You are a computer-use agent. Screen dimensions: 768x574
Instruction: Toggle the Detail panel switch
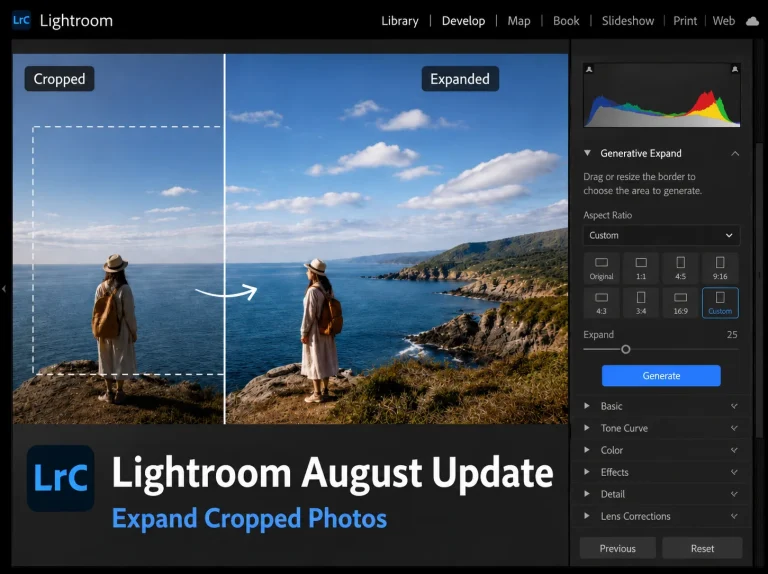tap(734, 494)
